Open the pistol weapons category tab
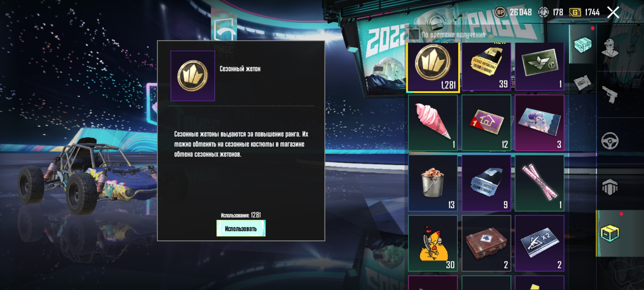This screenshot has width=644, height=290. [610, 94]
